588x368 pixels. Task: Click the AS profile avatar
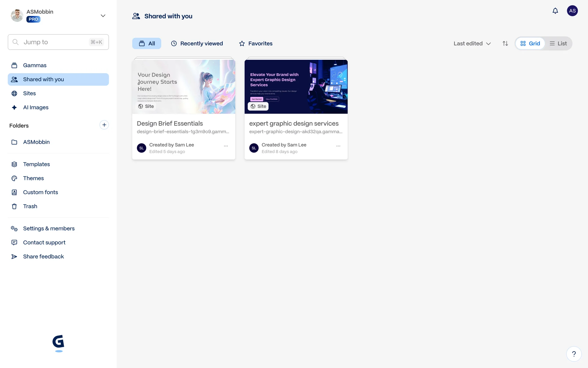coord(572,11)
